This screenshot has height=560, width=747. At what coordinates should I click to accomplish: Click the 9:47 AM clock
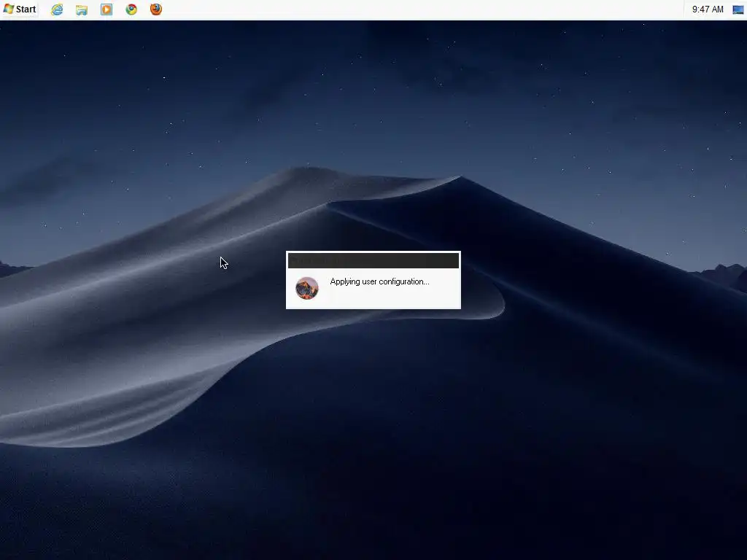(708, 9)
